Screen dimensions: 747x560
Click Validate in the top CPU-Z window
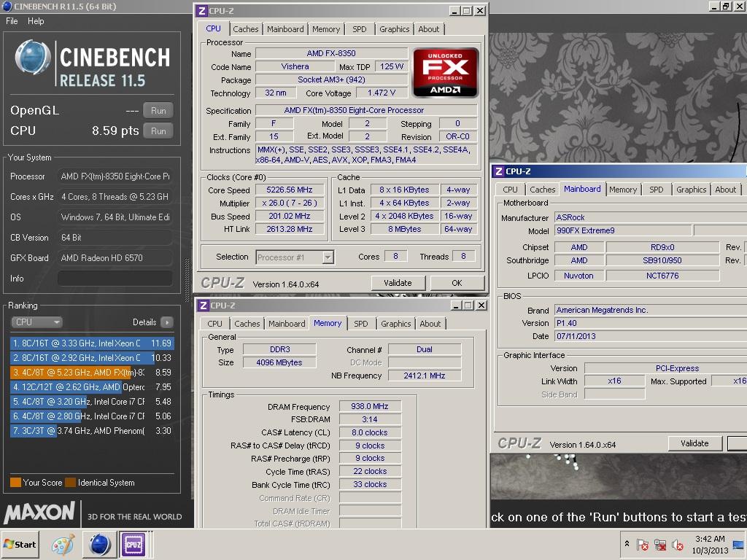398,283
